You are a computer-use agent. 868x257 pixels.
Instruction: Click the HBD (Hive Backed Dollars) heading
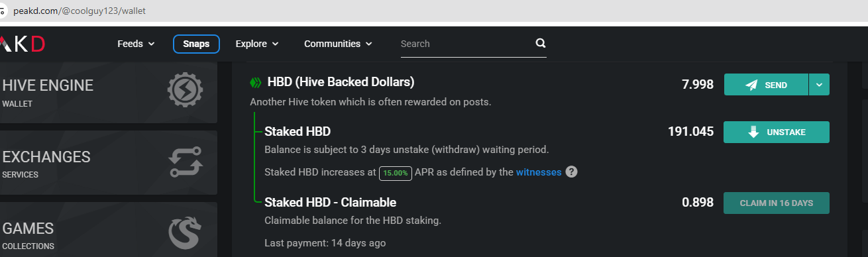click(341, 82)
